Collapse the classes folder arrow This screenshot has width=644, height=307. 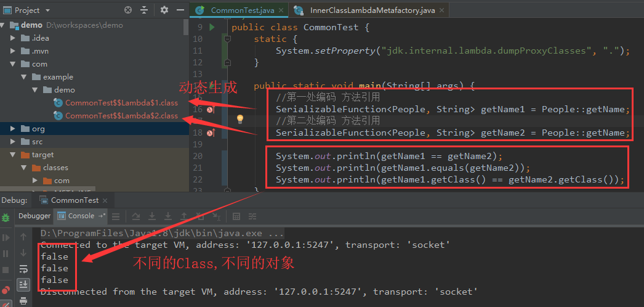[24, 168]
